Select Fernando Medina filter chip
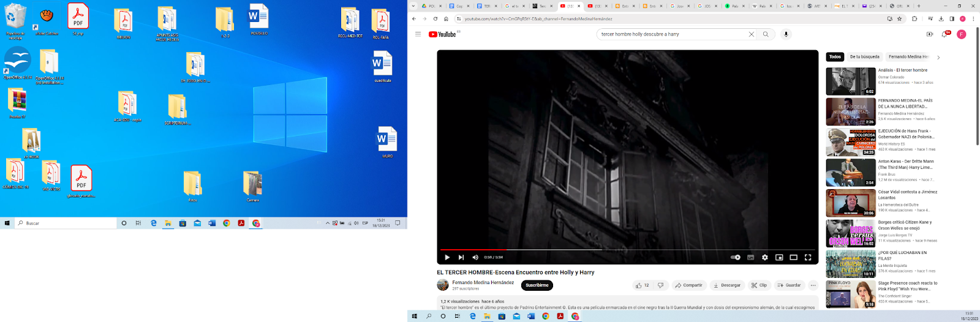Image resolution: width=980 pixels, height=322 pixels. (908, 57)
